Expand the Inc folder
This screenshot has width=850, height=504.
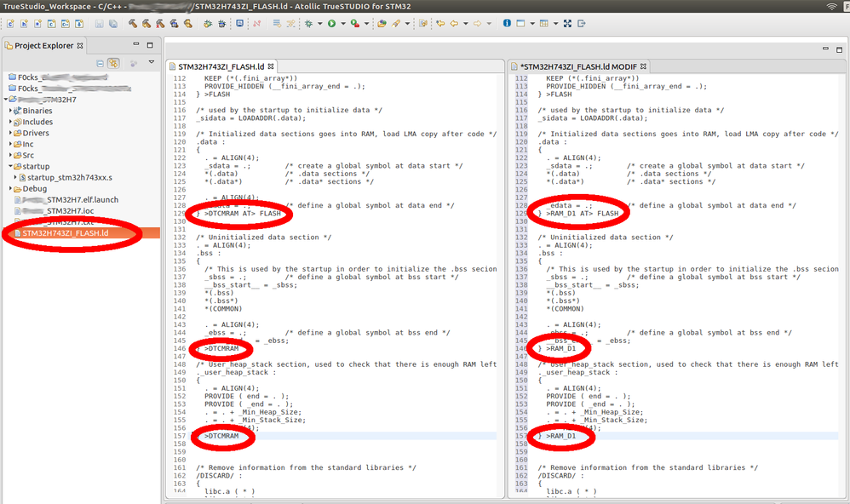coord(10,144)
